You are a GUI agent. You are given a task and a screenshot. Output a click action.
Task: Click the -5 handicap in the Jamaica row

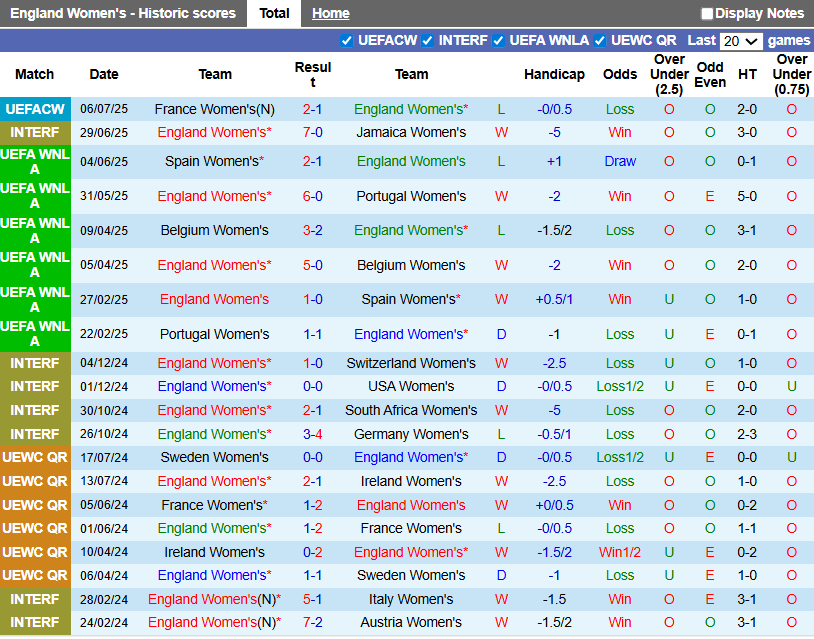554,133
